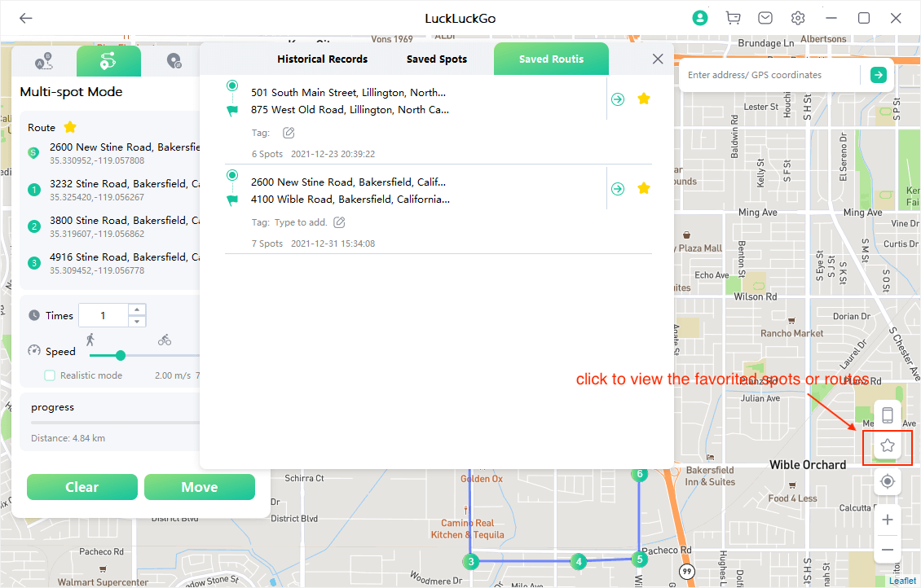921x588 pixels.
Task: Select spot 2 3800 Stine Road
Action: (113, 226)
